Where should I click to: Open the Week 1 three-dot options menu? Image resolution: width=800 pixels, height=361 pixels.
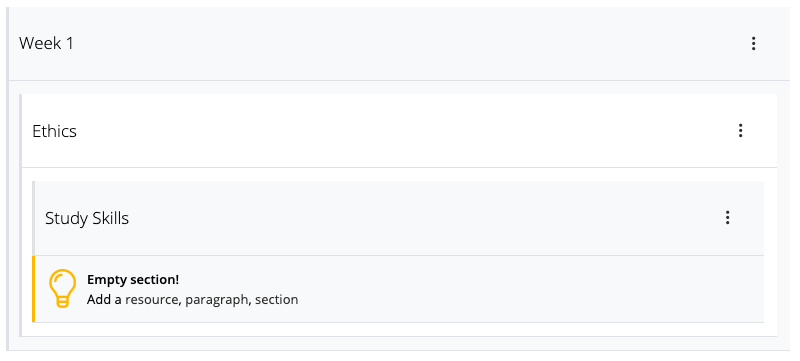tap(753, 44)
